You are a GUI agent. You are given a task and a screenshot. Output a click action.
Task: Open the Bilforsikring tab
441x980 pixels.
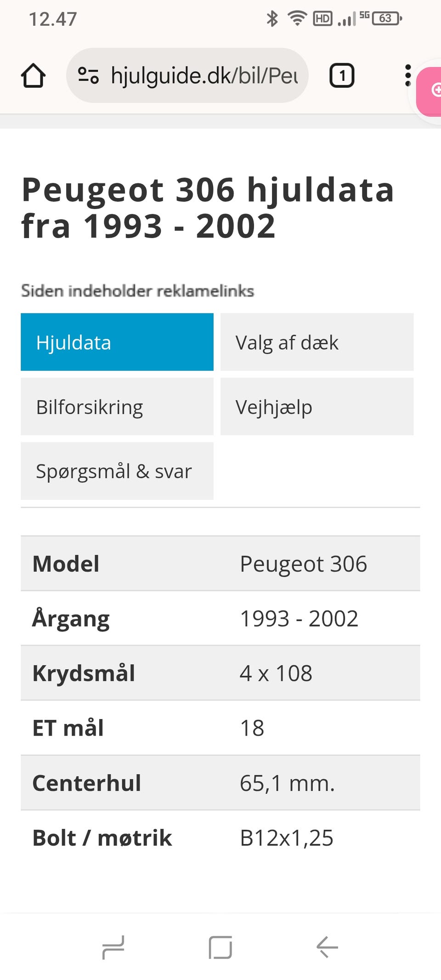[x=117, y=407]
